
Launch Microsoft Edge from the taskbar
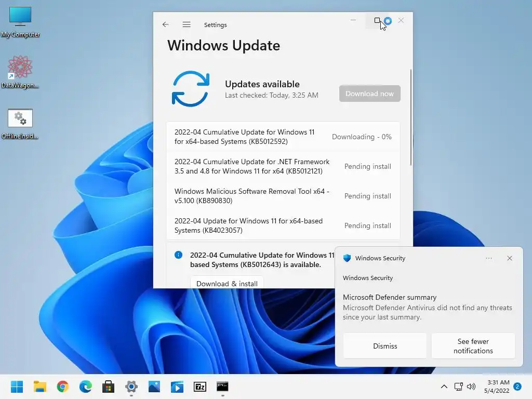pyautogui.click(x=86, y=387)
